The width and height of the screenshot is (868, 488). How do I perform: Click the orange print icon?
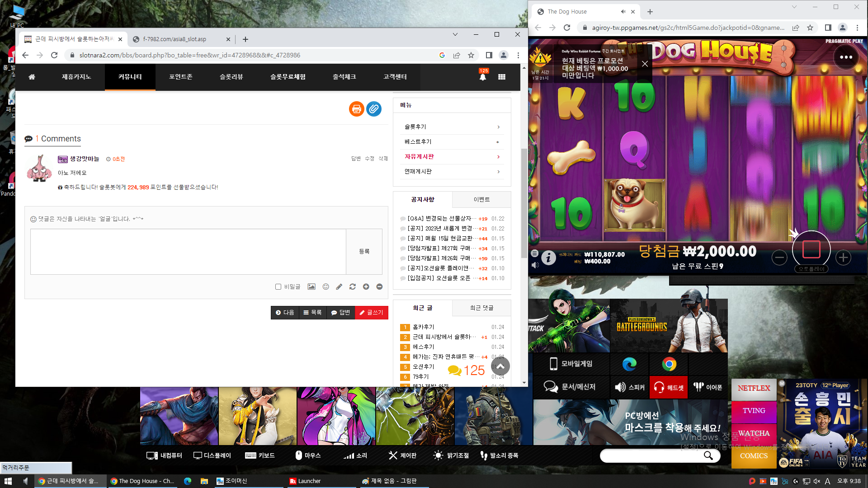click(x=356, y=109)
